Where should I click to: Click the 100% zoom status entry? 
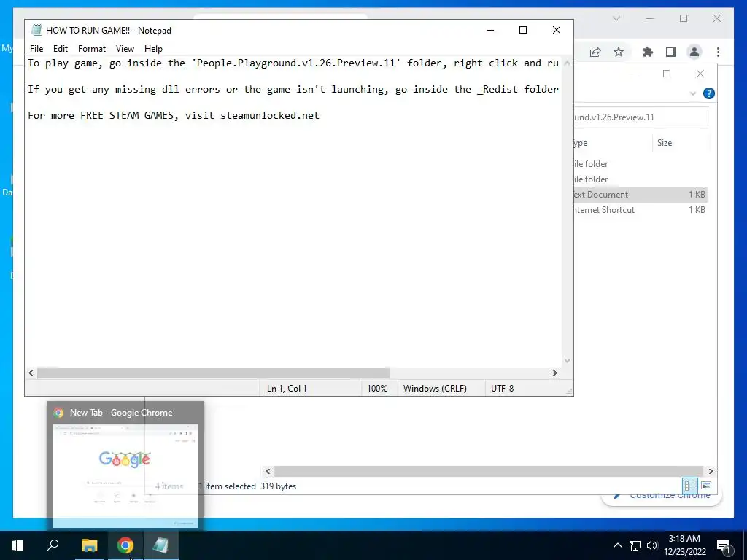(x=377, y=388)
